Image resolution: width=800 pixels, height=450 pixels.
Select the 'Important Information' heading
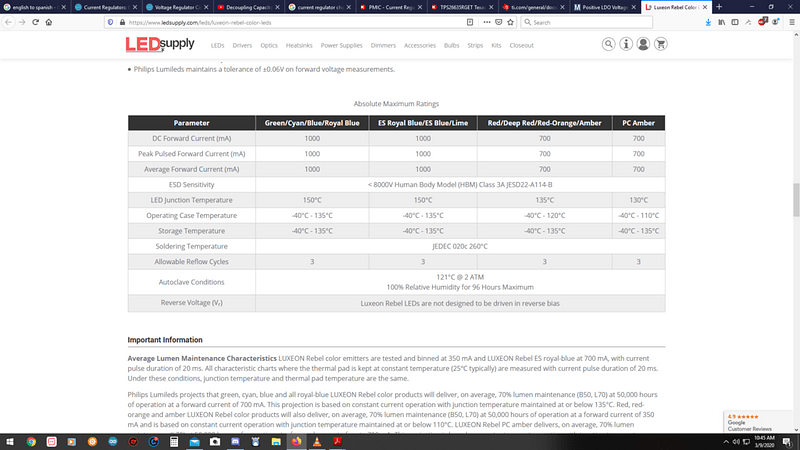165,340
